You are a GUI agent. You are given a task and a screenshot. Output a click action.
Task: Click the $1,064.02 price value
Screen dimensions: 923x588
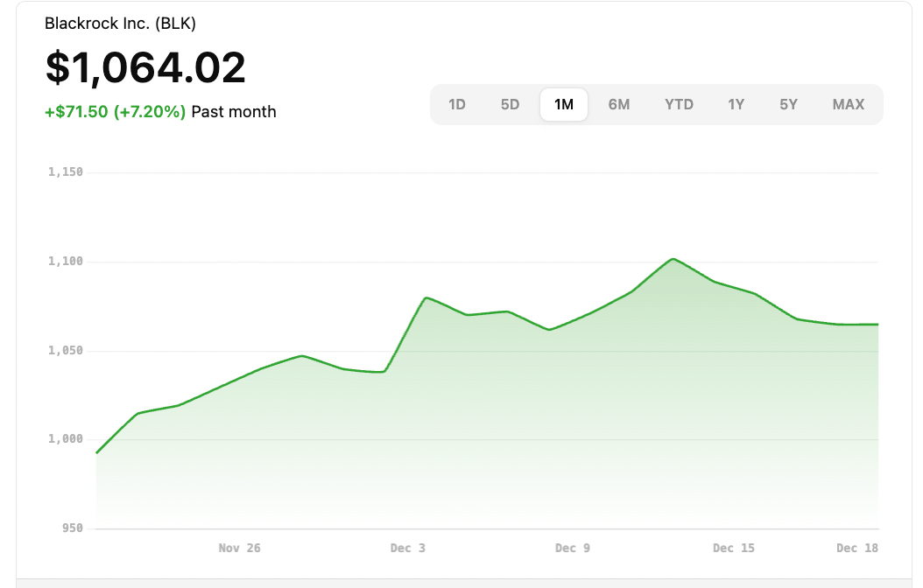[x=145, y=67]
